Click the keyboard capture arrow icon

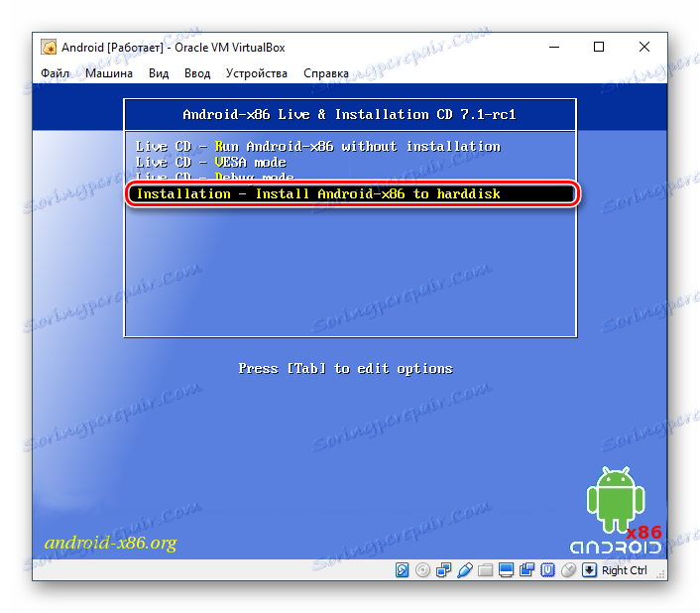(589, 570)
